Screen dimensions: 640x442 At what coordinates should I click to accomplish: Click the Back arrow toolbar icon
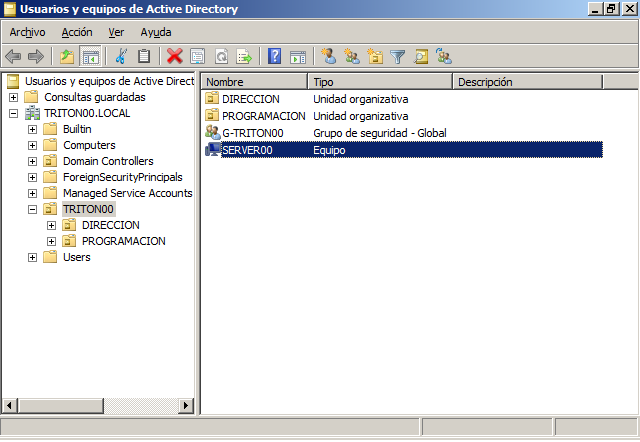pyautogui.click(x=13, y=56)
